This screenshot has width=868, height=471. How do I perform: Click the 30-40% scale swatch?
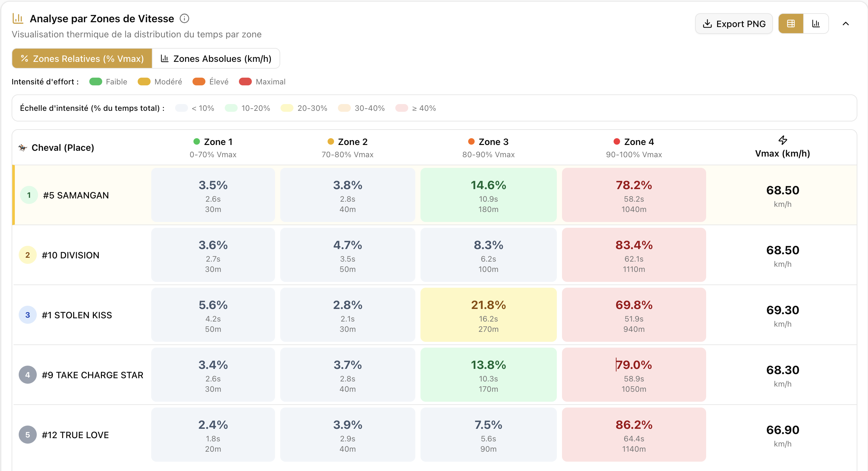pos(344,108)
